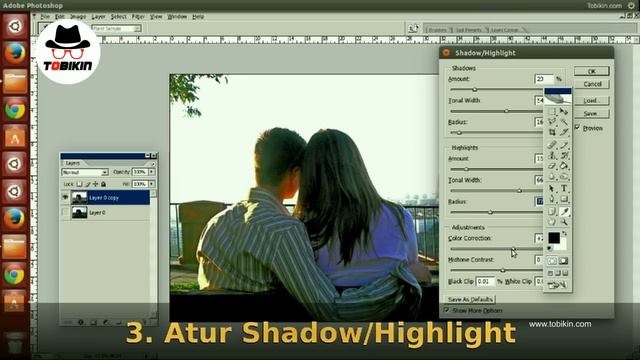
Task: Open the layer Fill slider arrow
Action: [x=151, y=184]
